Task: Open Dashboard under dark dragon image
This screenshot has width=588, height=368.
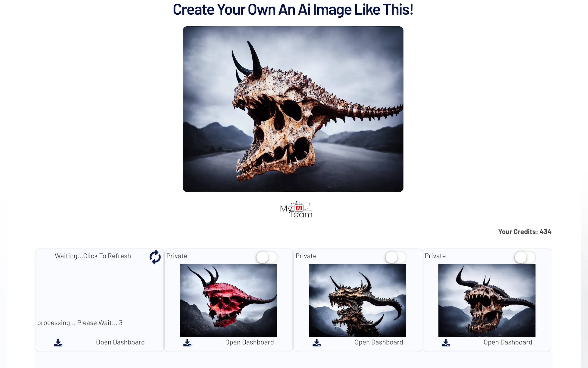Action: pyautogui.click(x=378, y=342)
